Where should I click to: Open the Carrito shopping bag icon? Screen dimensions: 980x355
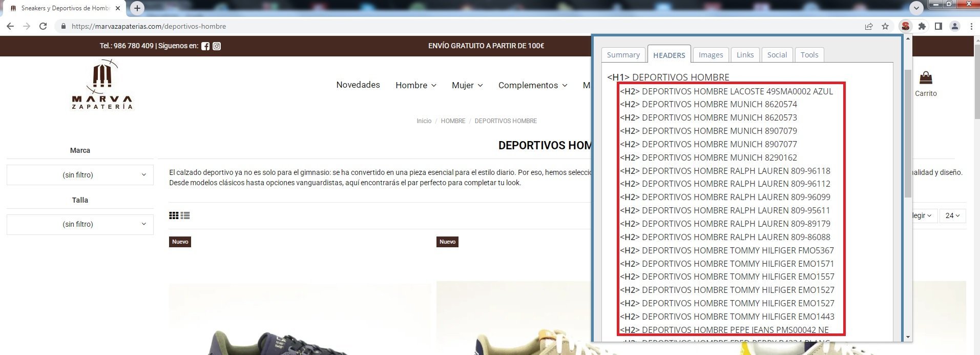pyautogui.click(x=926, y=78)
